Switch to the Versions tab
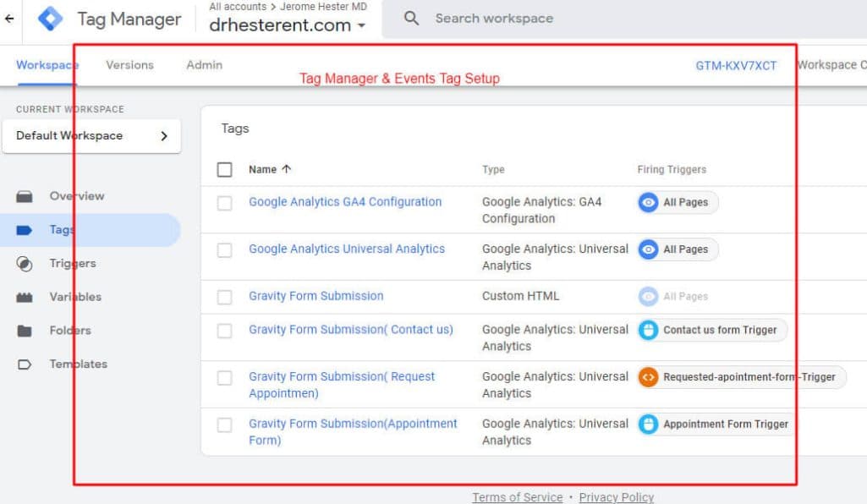This screenshot has height=504, width=867. pos(130,64)
